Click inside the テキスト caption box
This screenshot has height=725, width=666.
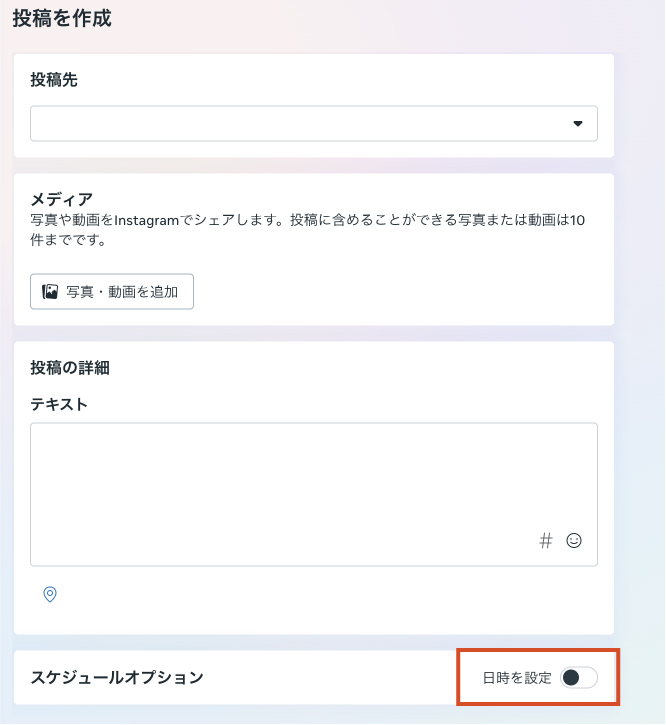click(x=314, y=494)
